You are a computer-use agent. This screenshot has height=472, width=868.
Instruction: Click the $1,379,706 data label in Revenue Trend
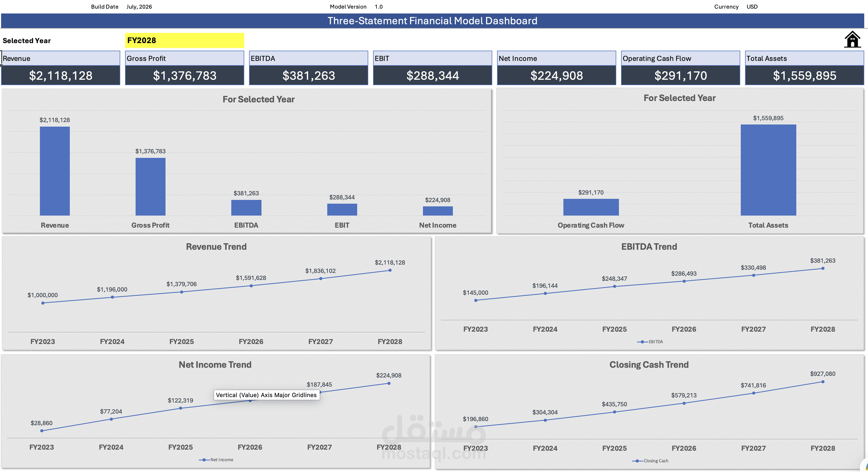coord(182,284)
